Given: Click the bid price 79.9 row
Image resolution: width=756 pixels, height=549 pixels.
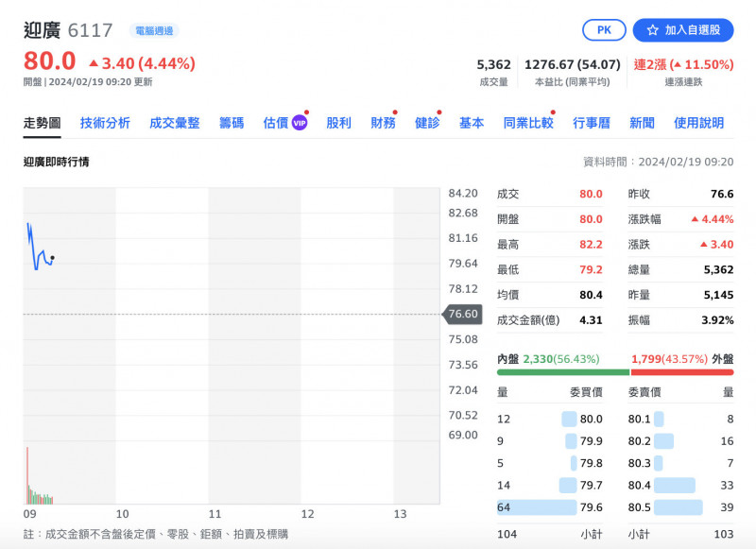Looking at the screenshot, I should 550,441.
